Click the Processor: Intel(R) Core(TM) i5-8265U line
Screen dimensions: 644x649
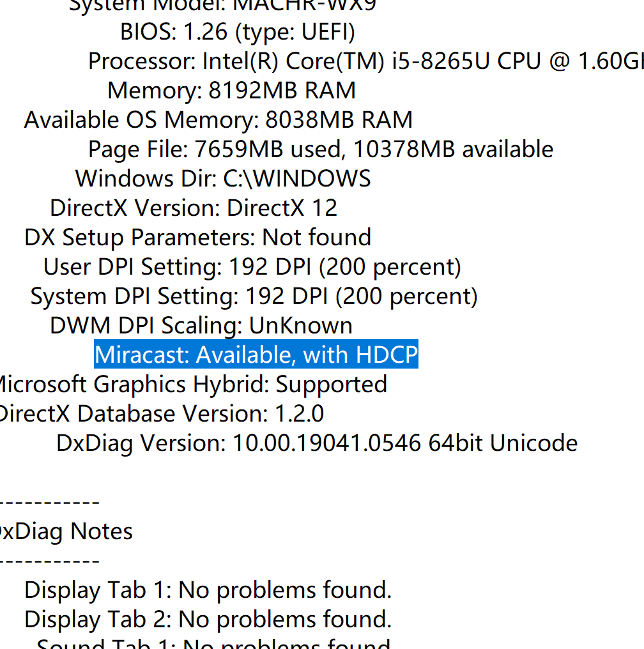click(x=366, y=61)
